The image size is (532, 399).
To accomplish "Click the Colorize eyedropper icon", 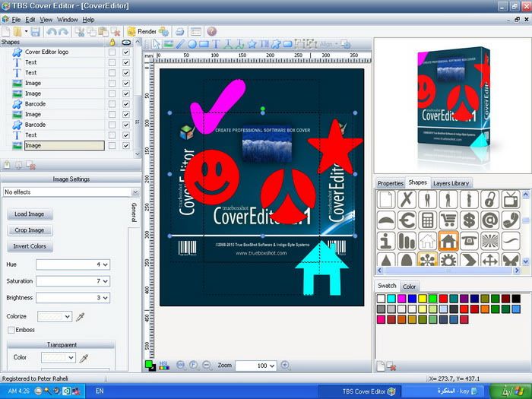I will pos(80,317).
